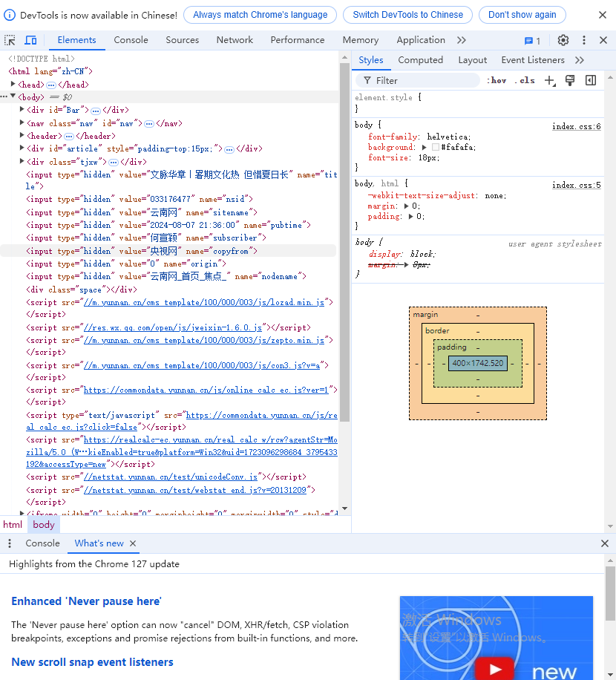Toggle the device toolbar icon
This screenshot has width=616, height=680.
30,40
